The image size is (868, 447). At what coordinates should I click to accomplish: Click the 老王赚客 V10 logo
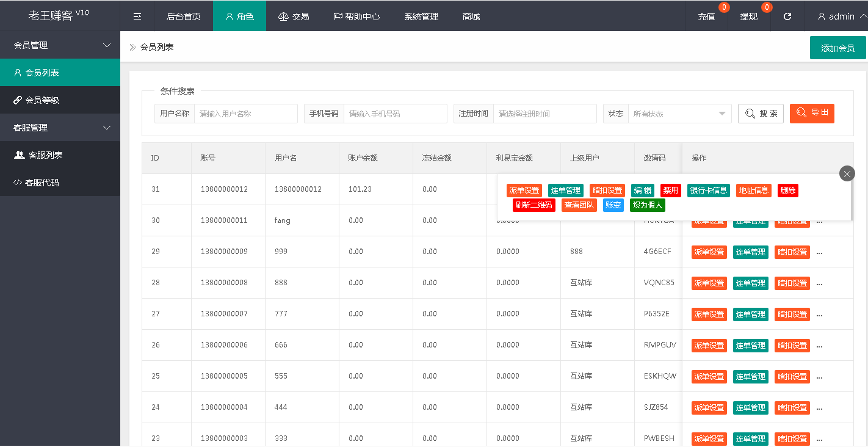point(59,15)
